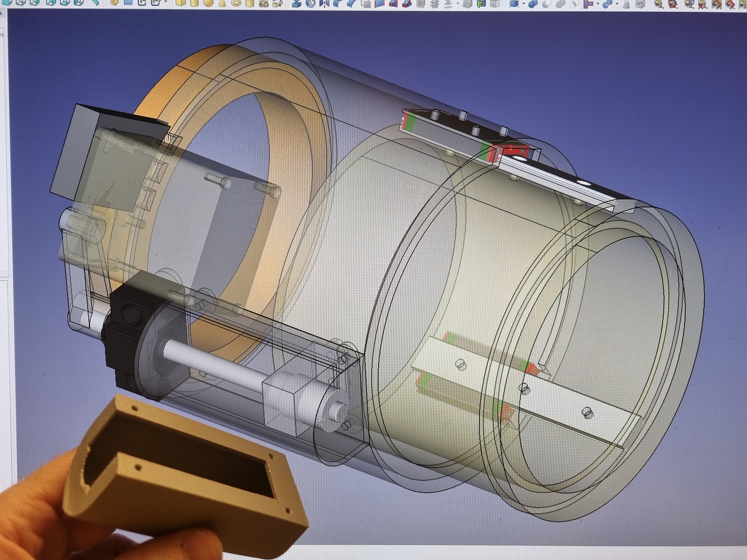The image size is (747, 560).
Task: Create a Cube primitive from the toolbar
Action: 180,3
